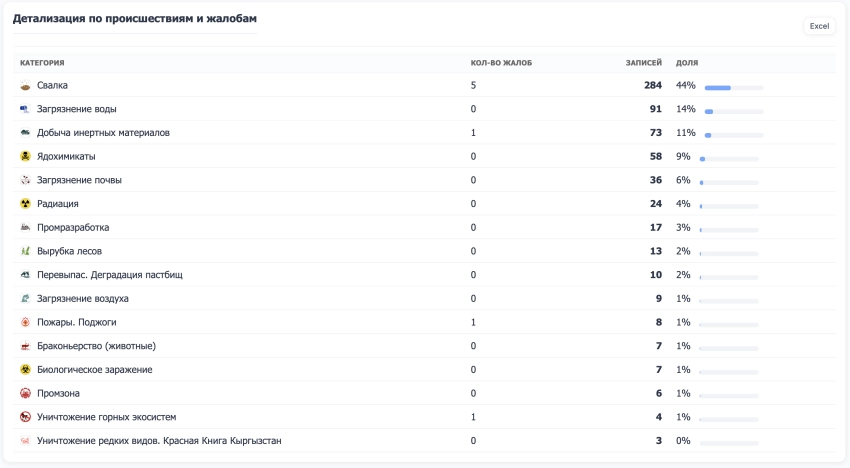The image size is (850, 468).
Task: Click the Загрязнение воды 14% share bar
Action: point(733,111)
